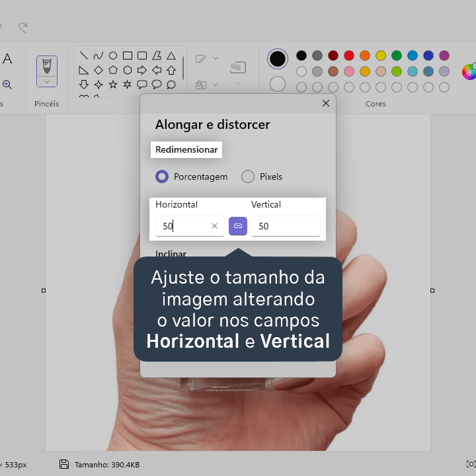The width and height of the screenshot is (476, 476).
Task: Choose the Pincéis brush tool
Action: click(47, 67)
